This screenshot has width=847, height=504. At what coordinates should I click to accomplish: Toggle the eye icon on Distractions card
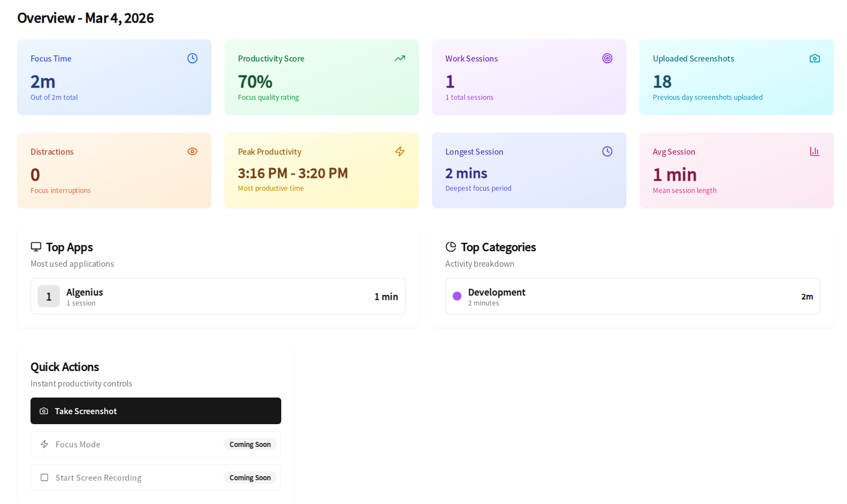pyautogui.click(x=192, y=151)
